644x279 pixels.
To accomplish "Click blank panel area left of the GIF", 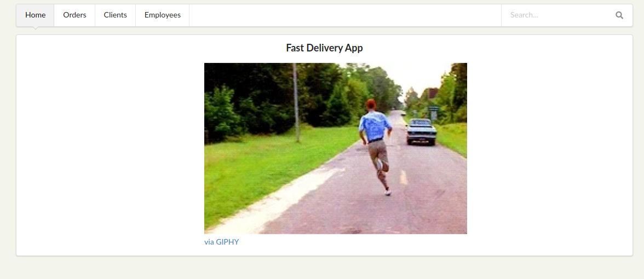I will [x=110, y=148].
